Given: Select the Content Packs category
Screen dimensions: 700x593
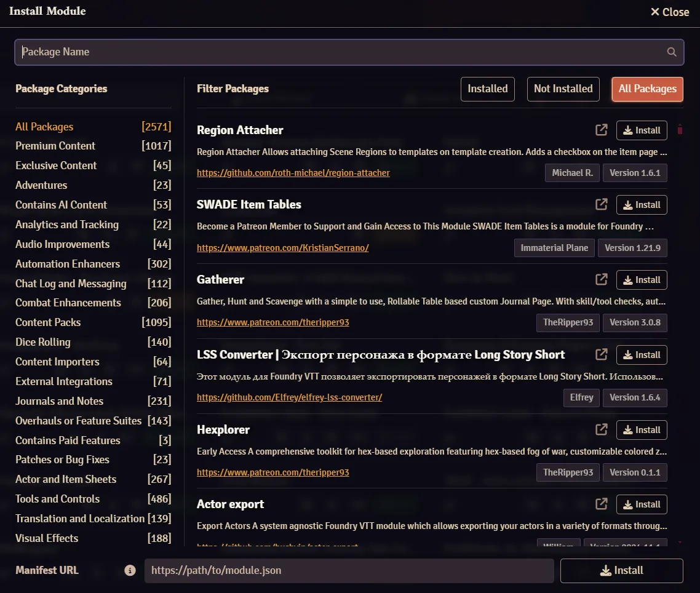Looking at the screenshot, I should 93,322.
